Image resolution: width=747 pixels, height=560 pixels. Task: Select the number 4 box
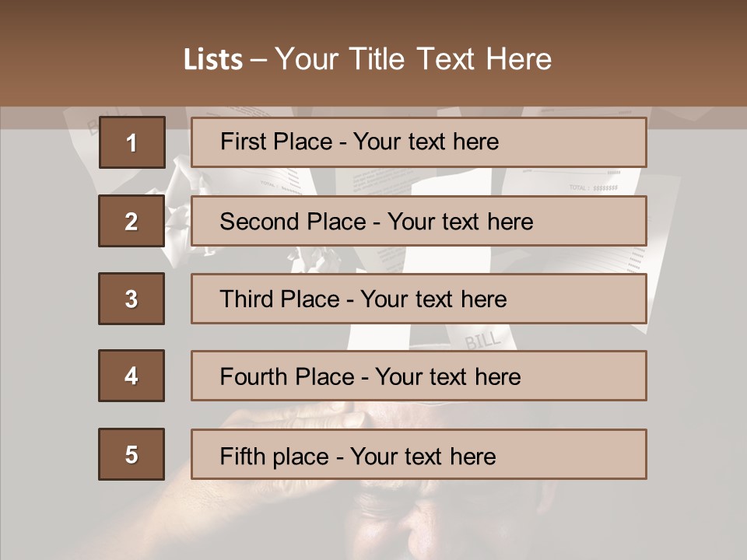(x=132, y=376)
